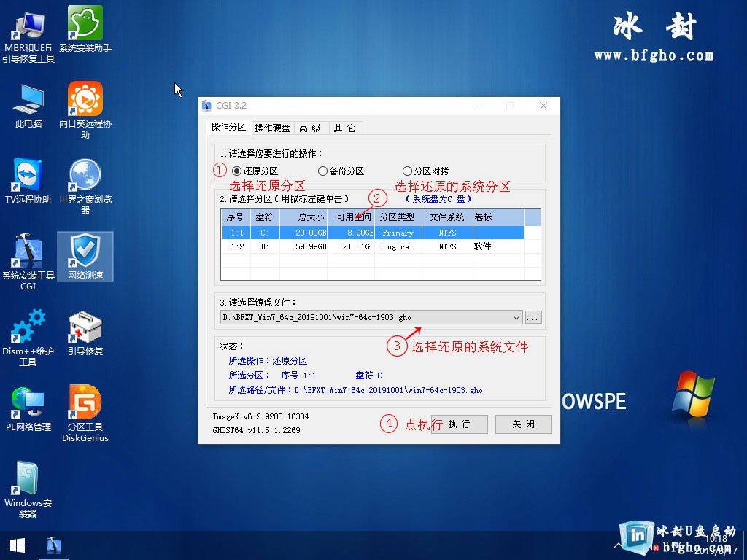This screenshot has width=747, height=560.
Task: Click the 可用空间 column header
Action: (351, 217)
